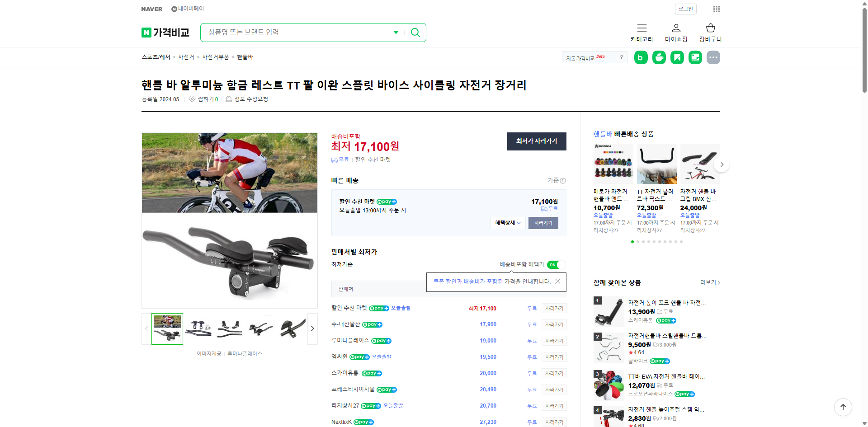Navigate to 자전거부품 in the breadcrumb
The image size is (868, 427).
pos(216,57)
